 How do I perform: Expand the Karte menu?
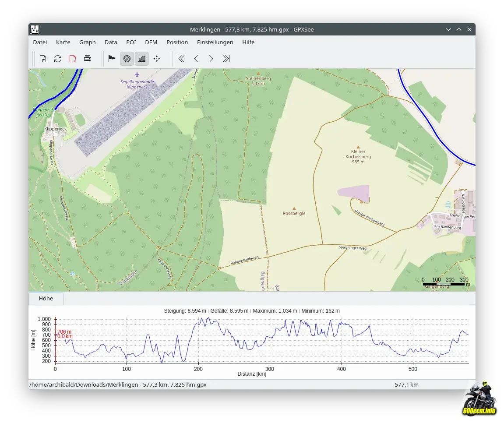pyautogui.click(x=63, y=42)
